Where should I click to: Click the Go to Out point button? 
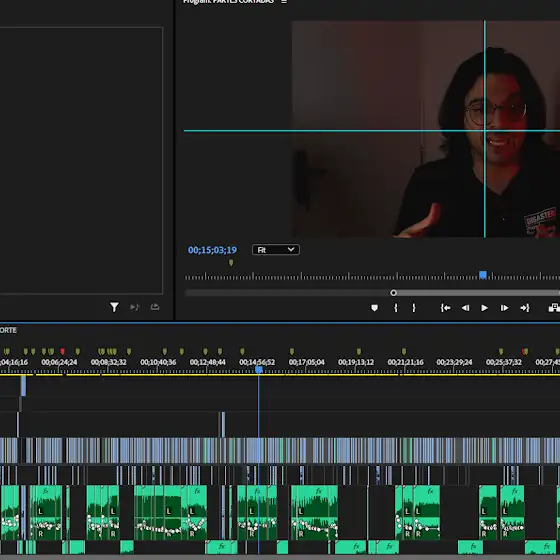[x=525, y=308]
